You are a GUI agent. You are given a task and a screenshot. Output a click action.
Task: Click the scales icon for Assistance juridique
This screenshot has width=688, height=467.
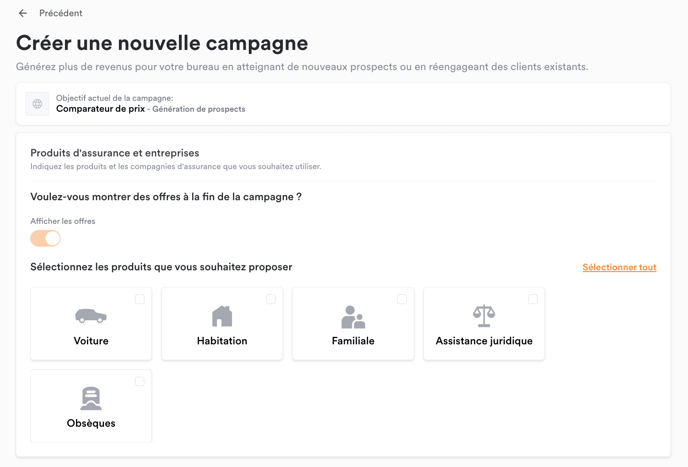484,316
